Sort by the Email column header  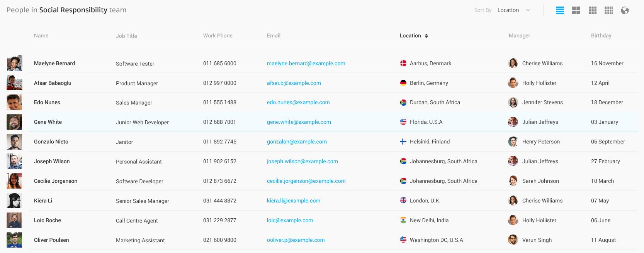click(x=274, y=35)
